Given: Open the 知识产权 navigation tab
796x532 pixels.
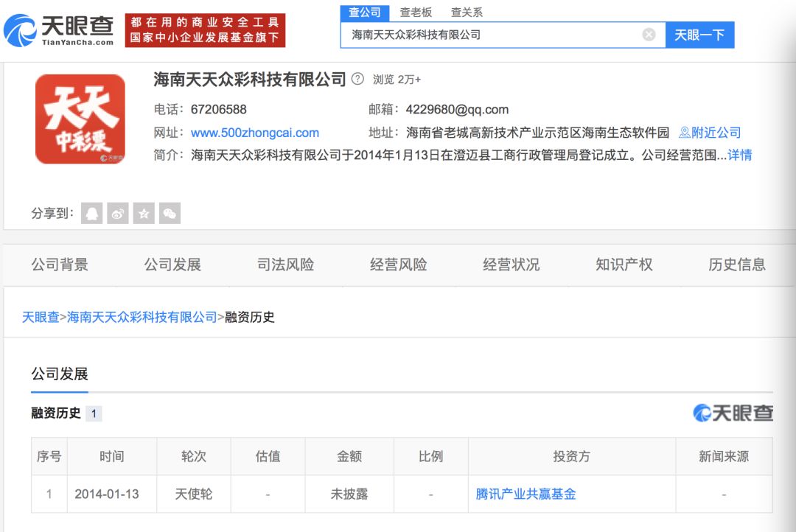Looking at the screenshot, I should [624, 265].
